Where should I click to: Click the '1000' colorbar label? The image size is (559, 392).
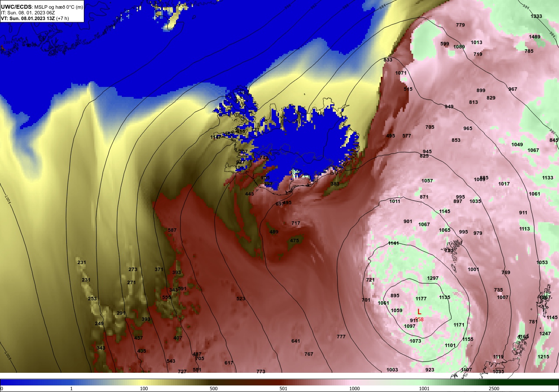354,389
